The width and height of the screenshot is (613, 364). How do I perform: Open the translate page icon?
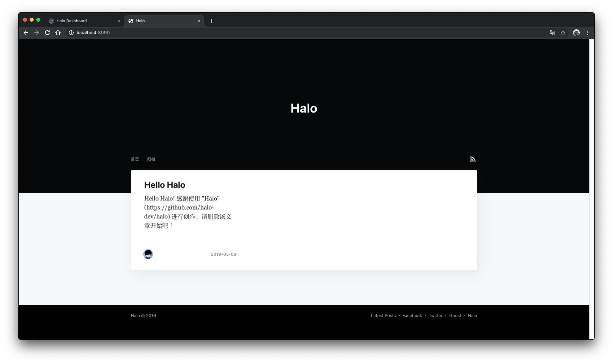(552, 33)
